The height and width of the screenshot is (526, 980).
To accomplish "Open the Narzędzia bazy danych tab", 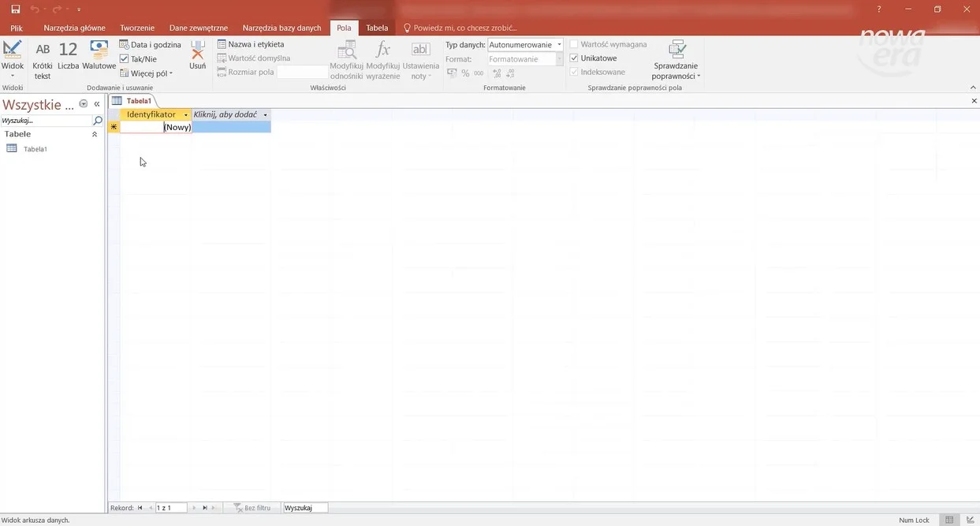I will 281,28.
